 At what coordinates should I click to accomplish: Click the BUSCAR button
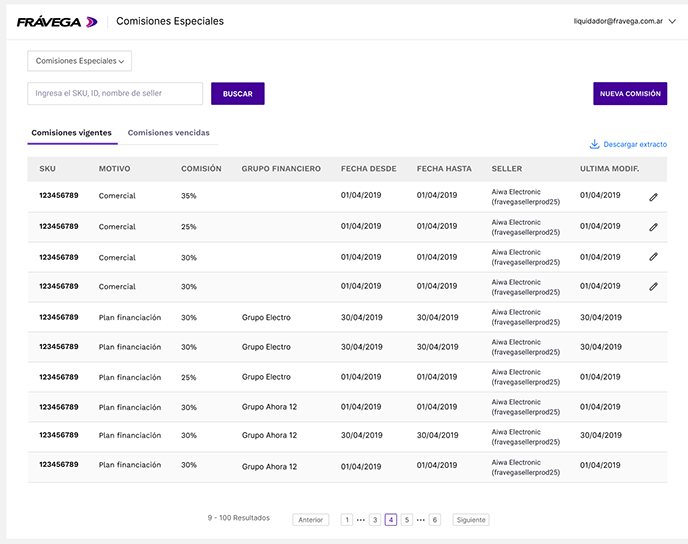point(237,93)
